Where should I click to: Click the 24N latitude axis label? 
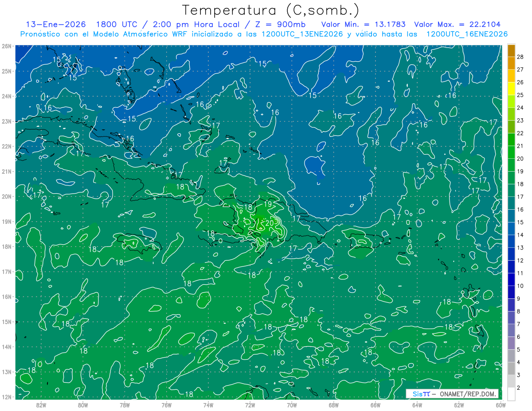[x=7, y=96]
